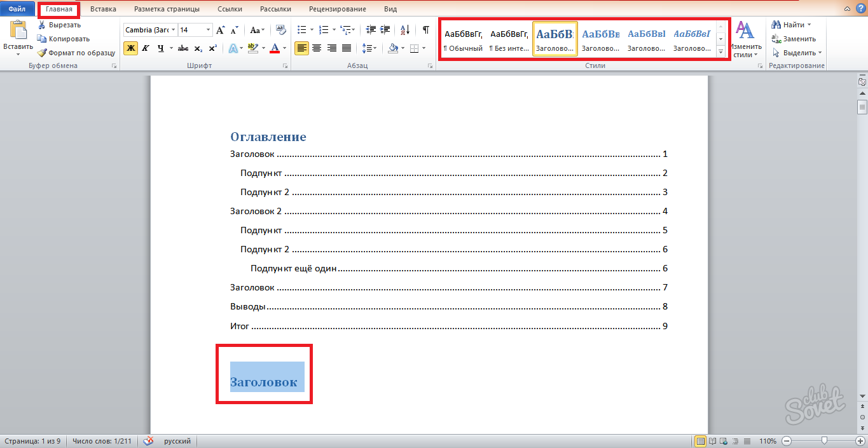Toggle bold Ж formatting off
The image size is (868, 448).
(x=130, y=48)
